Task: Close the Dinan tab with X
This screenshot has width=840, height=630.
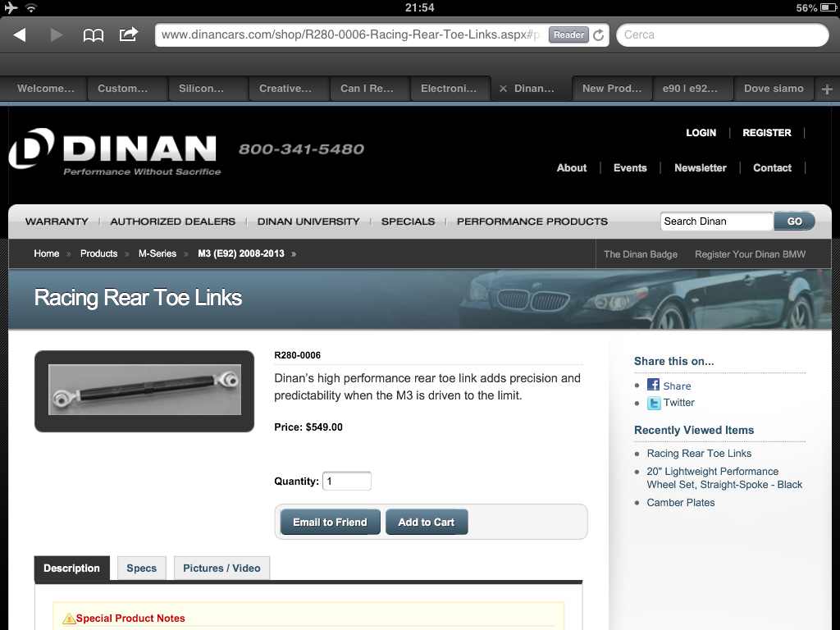Action: coord(503,89)
